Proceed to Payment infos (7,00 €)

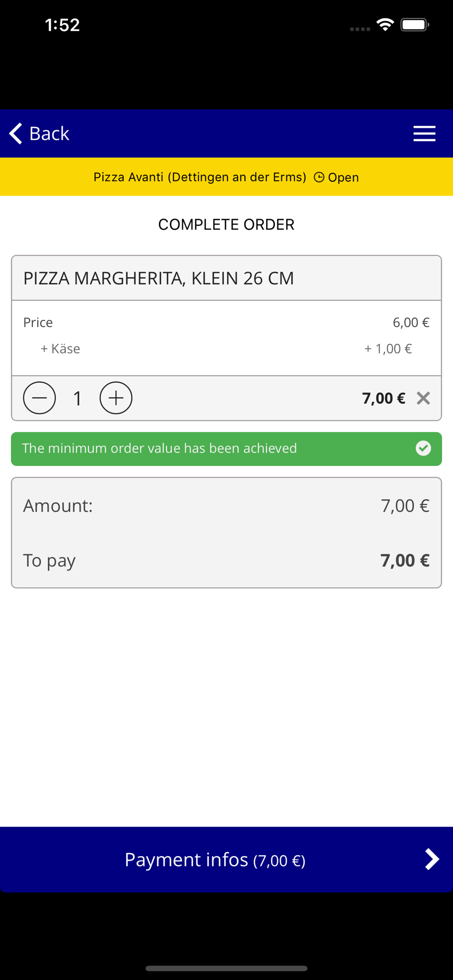coord(226,859)
